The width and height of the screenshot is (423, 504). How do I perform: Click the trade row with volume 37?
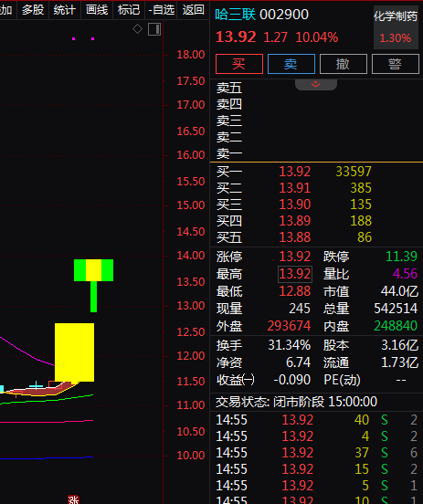(x=316, y=453)
